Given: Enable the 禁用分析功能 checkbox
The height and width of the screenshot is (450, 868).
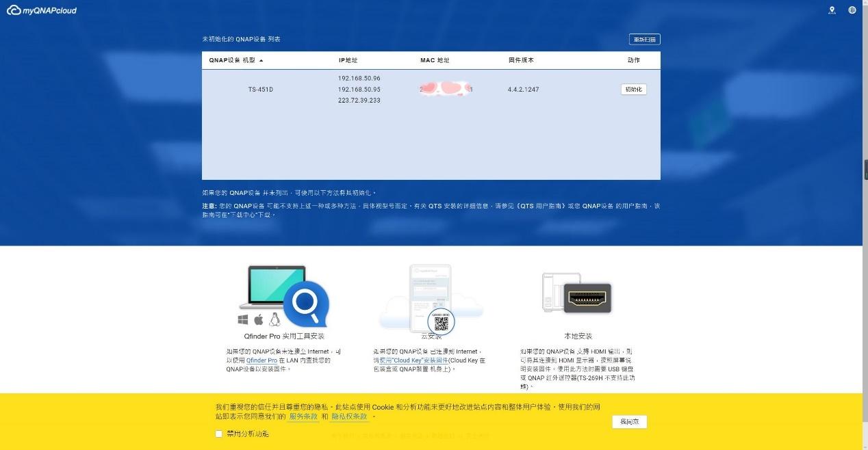Looking at the screenshot, I should (x=219, y=434).
